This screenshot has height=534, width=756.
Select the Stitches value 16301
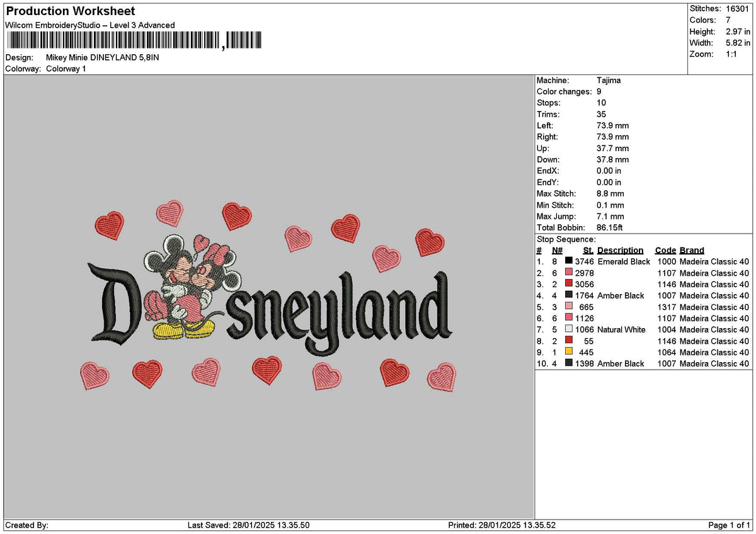(x=738, y=9)
